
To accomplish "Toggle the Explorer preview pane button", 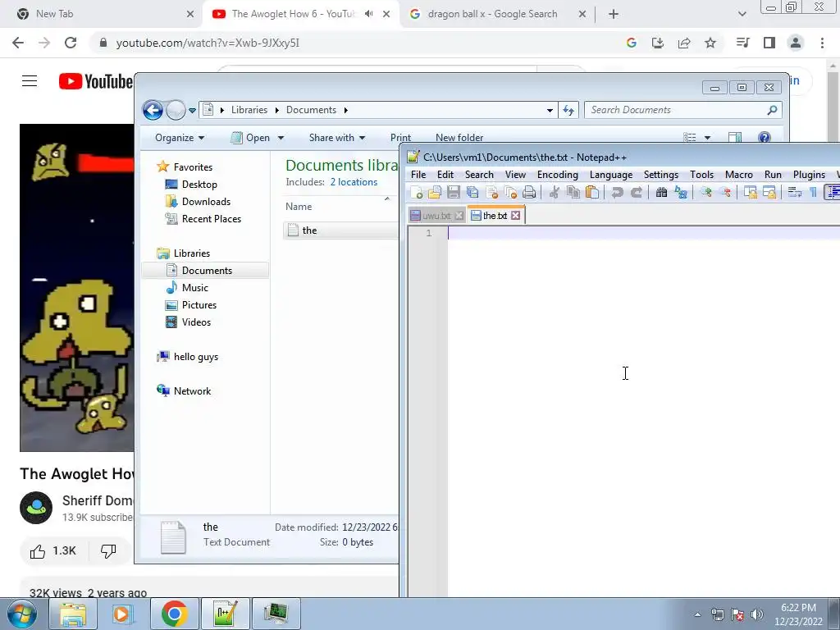I will [735, 138].
